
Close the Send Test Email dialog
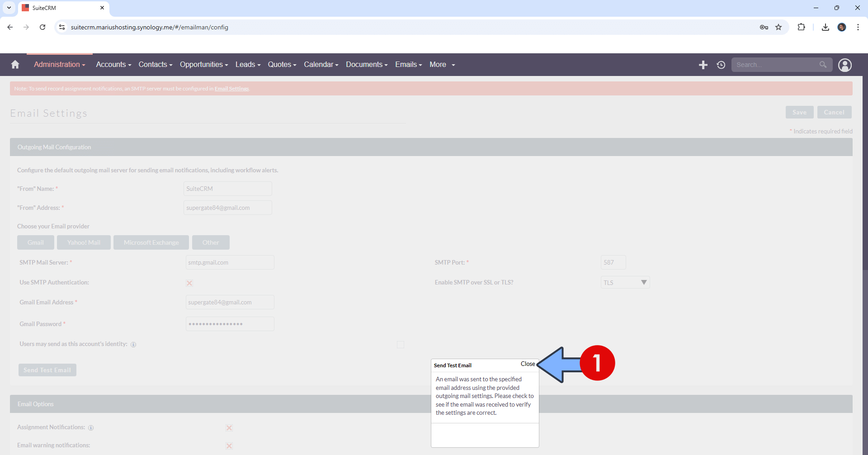(x=528, y=364)
